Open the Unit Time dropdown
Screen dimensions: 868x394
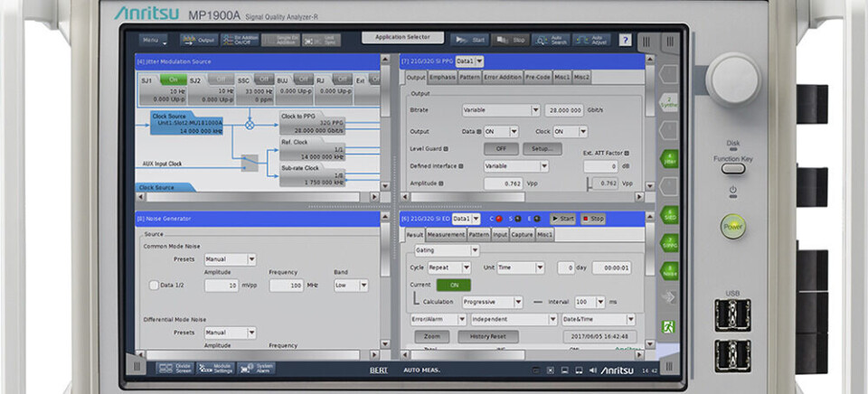521,267
